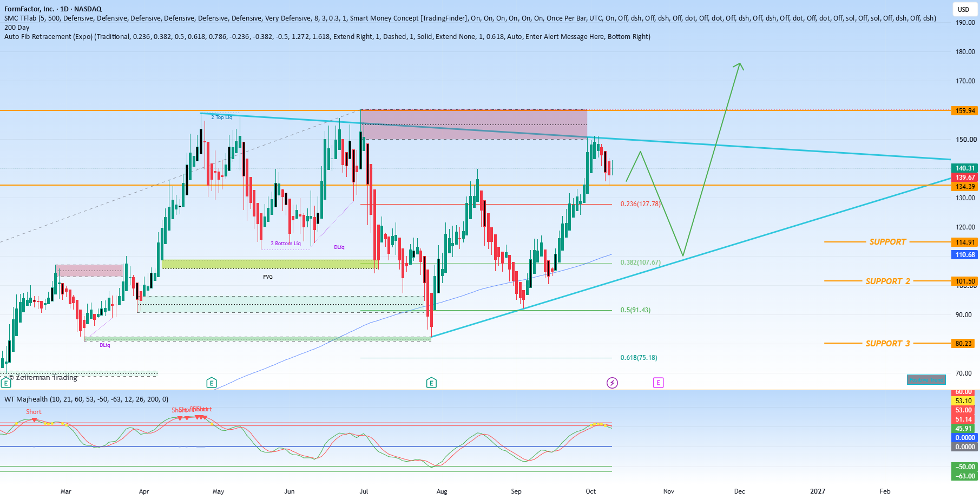This screenshot has width=980, height=499.
Task: Click the 0.5(91.43) fib level label
Action: click(635, 310)
